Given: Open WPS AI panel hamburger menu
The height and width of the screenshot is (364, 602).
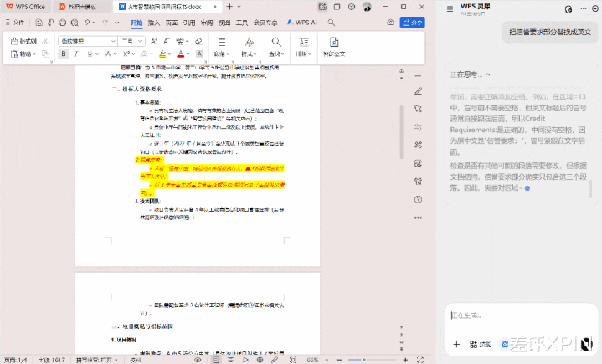Looking at the screenshot, I should pos(450,9).
